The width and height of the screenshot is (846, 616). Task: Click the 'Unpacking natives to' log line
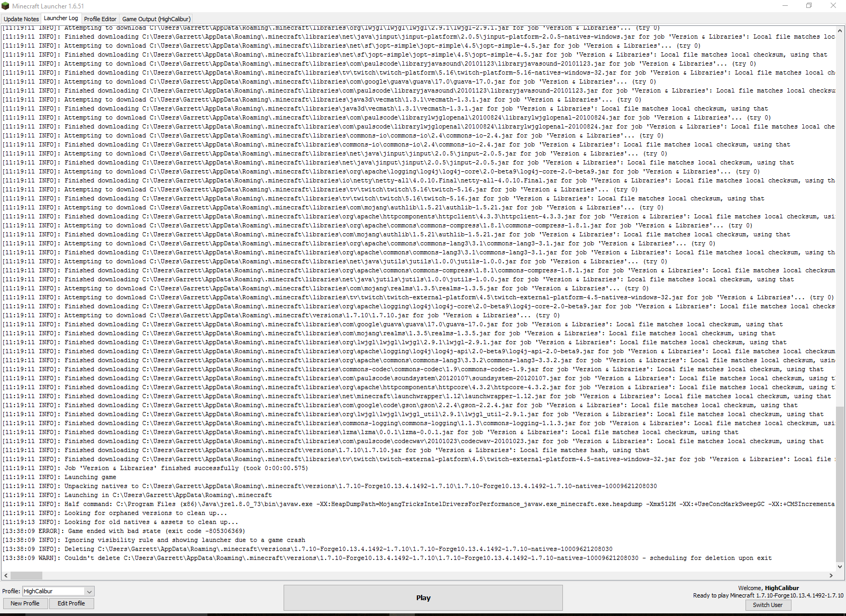tap(330, 486)
